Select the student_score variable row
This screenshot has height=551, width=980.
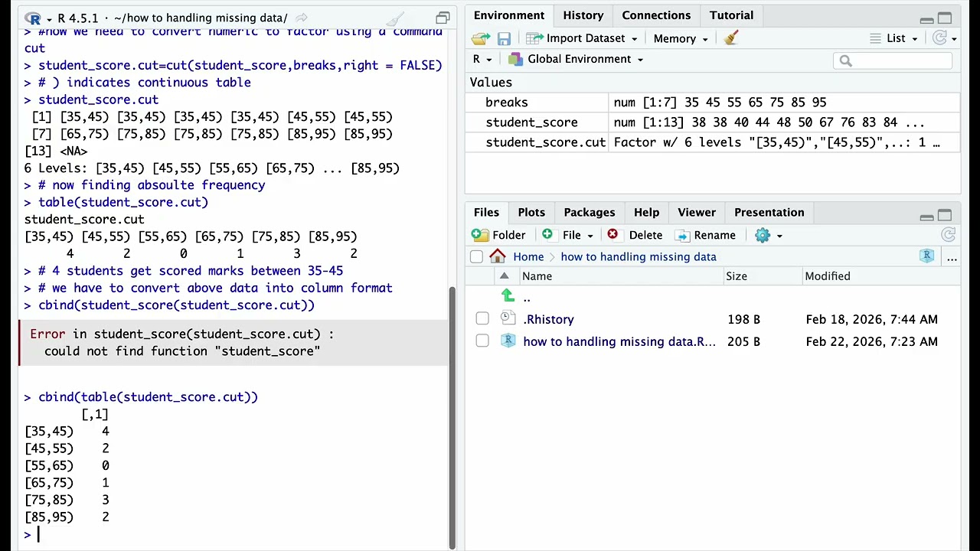[x=712, y=122]
